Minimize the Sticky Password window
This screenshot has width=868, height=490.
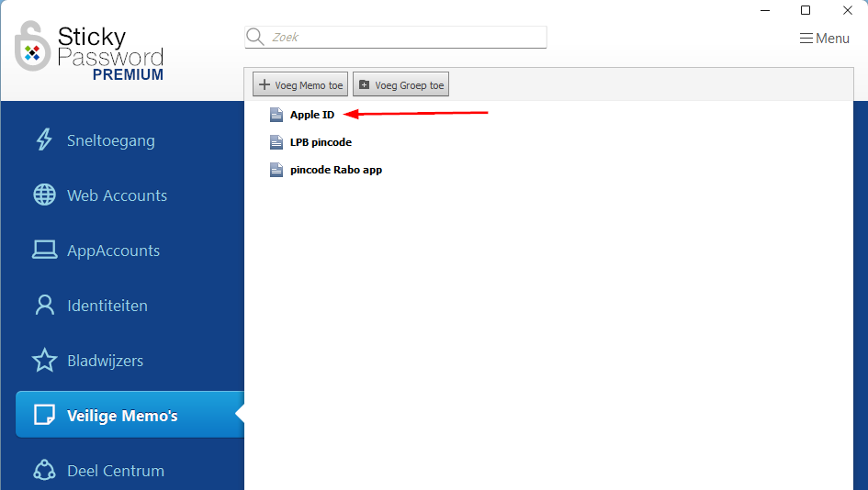(763, 10)
